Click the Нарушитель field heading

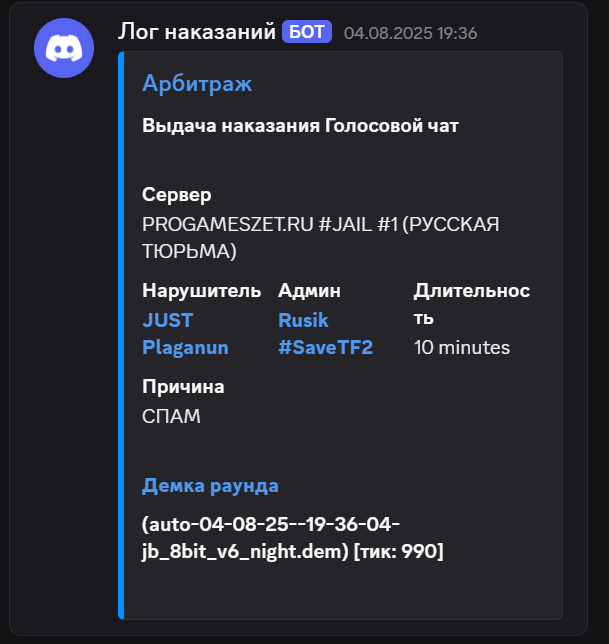pyautogui.click(x=202, y=291)
